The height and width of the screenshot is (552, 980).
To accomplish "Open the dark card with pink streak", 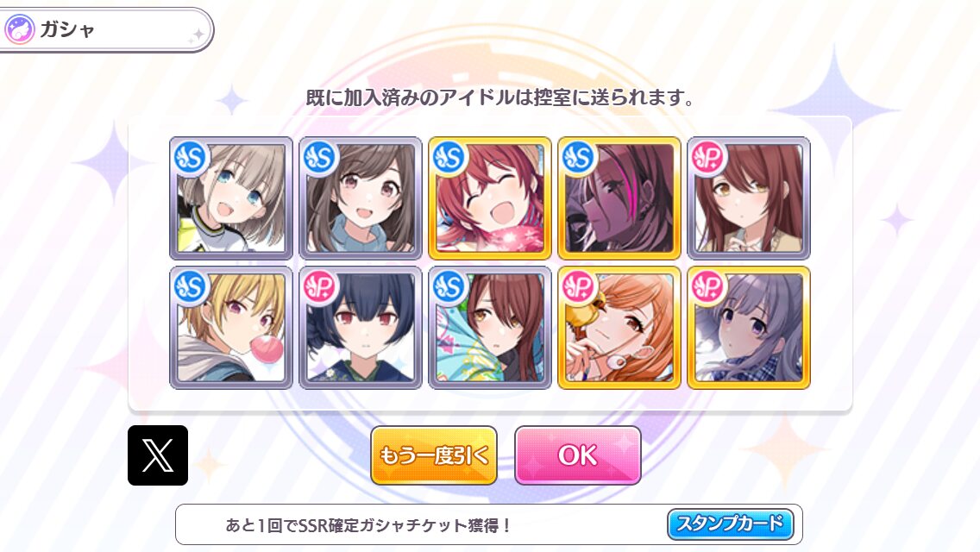I will click(619, 198).
